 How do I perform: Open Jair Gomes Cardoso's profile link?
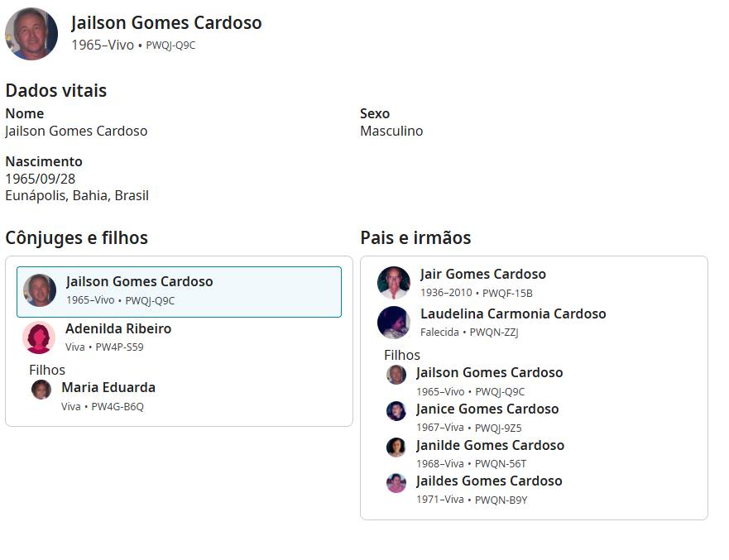[482, 275]
